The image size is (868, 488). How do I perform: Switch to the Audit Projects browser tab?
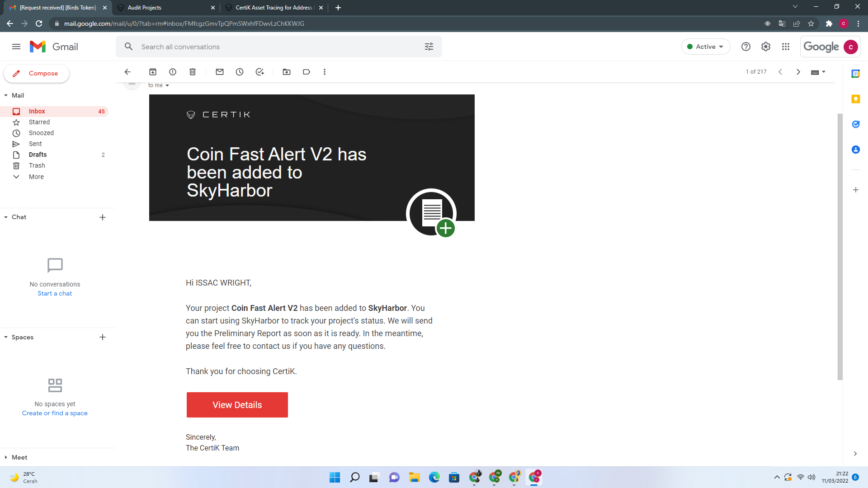165,8
